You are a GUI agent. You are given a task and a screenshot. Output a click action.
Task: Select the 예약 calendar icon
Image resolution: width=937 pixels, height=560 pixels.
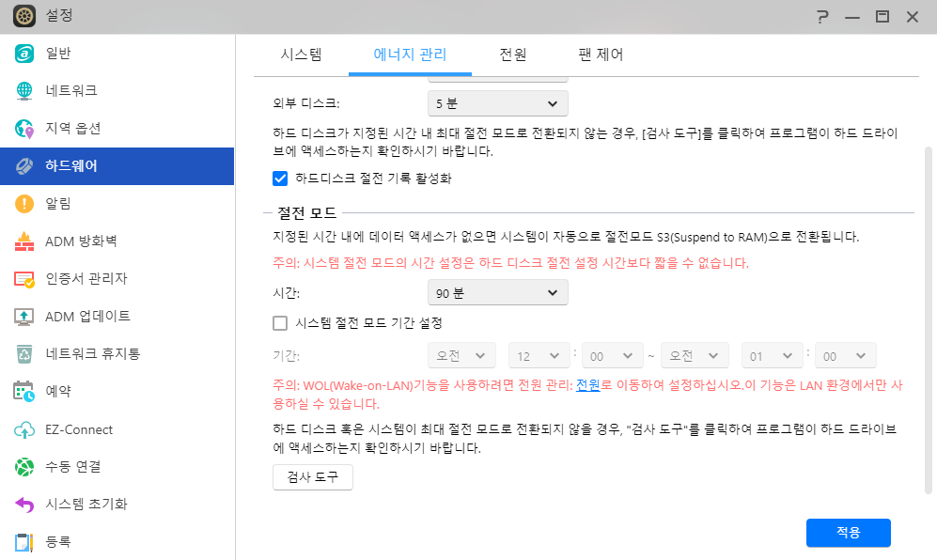(23, 392)
